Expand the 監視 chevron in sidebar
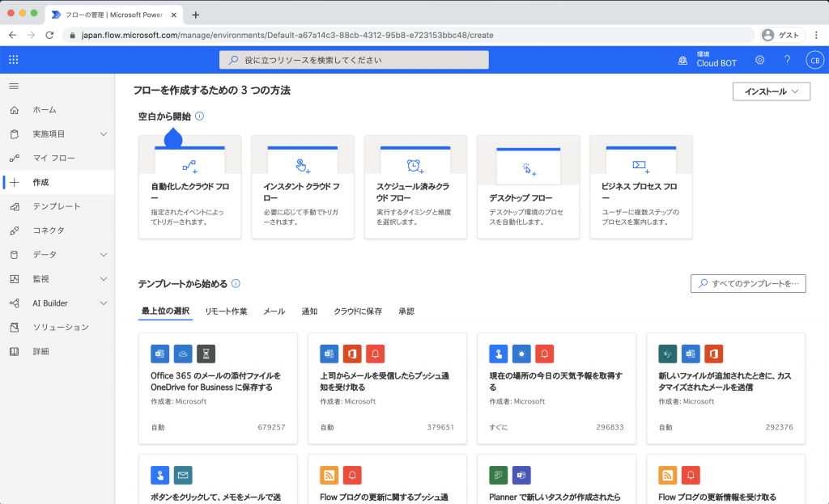 point(104,279)
